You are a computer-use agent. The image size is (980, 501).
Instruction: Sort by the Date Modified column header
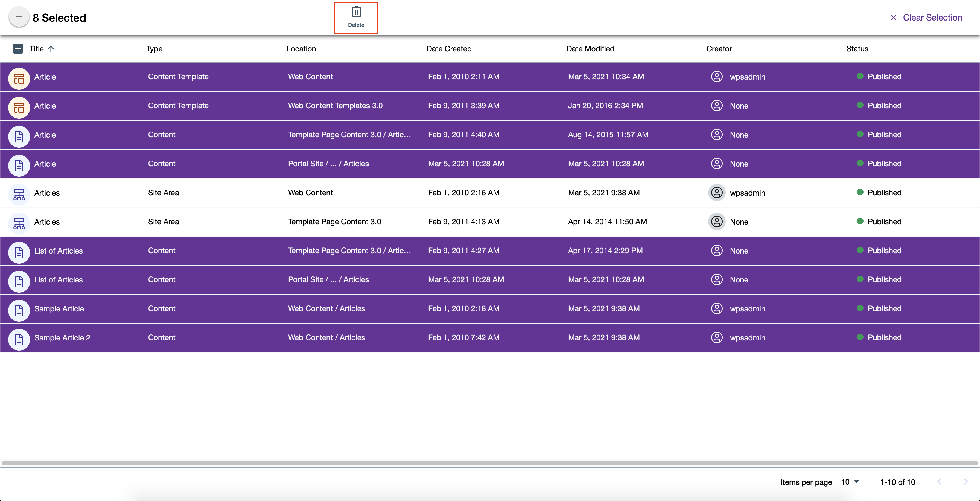[x=590, y=49]
